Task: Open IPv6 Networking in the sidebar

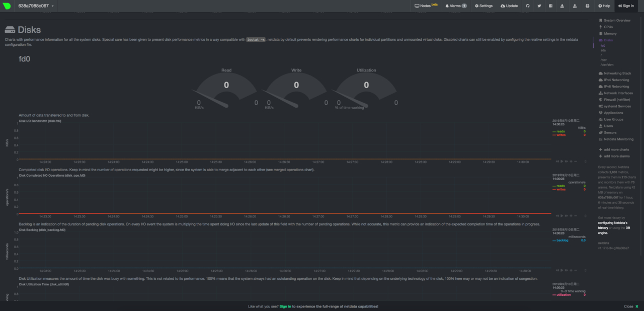Action: coord(613,87)
